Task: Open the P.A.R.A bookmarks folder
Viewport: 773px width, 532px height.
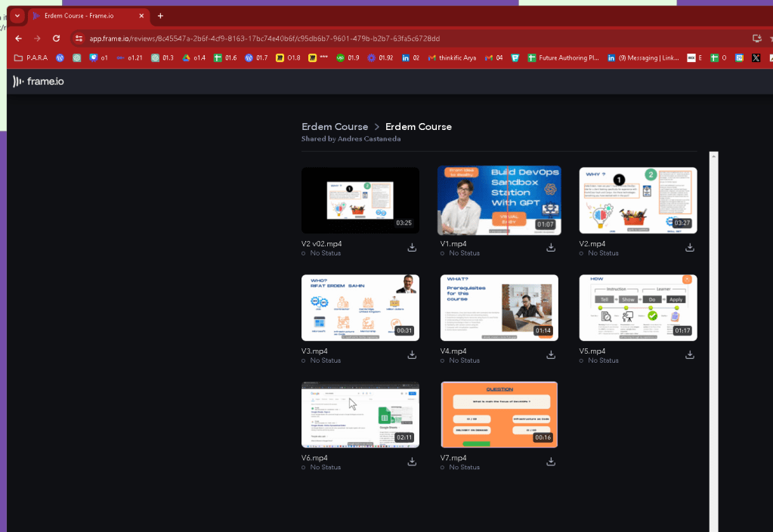Action: [31, 57]
